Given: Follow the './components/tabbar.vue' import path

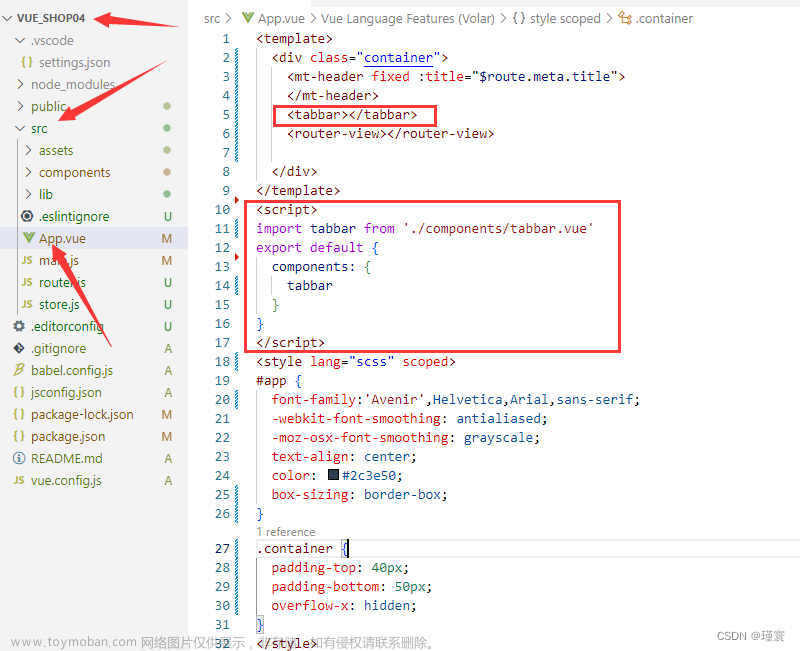Looking at the screenshot, I should (x=498, y=229).
